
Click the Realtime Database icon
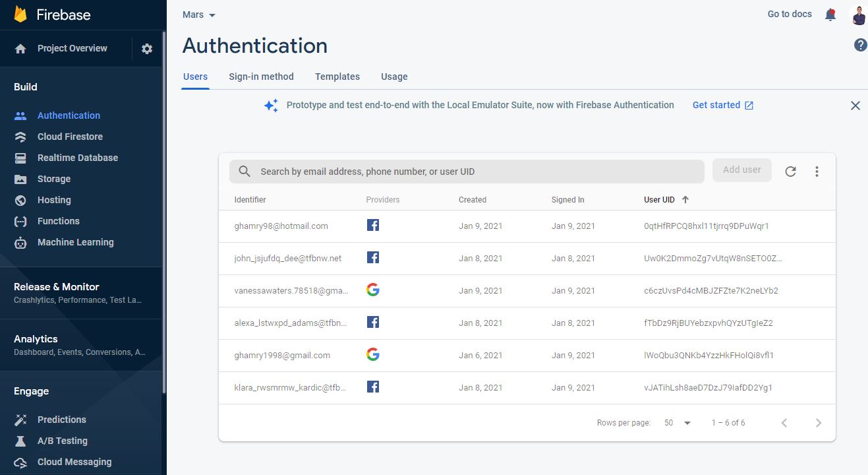click(x=20, y=158)
